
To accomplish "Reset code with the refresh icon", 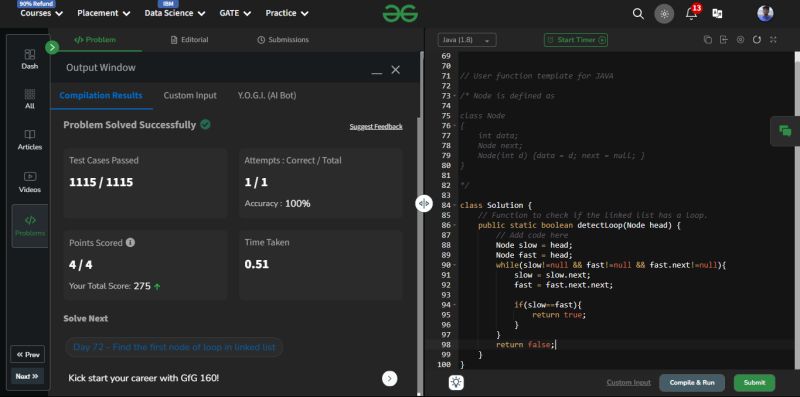I will click(757, 39).
